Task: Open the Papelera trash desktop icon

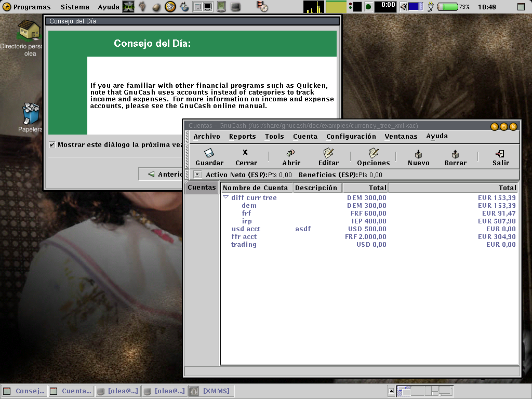Action: pos(31,114)
